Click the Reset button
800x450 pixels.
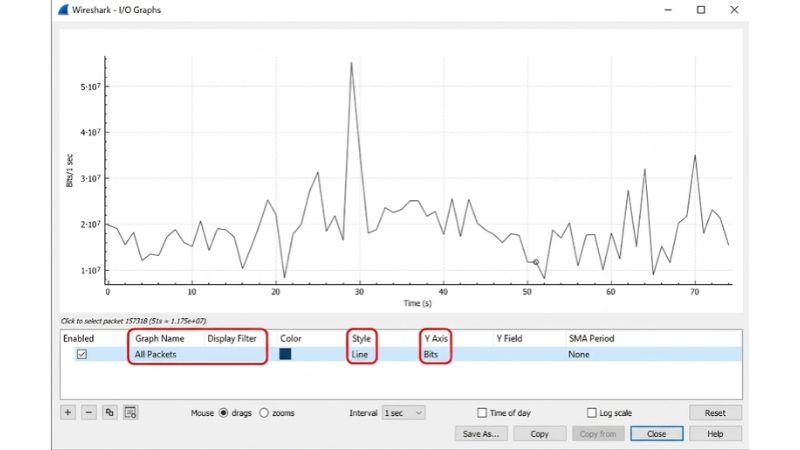coord(715,413)
